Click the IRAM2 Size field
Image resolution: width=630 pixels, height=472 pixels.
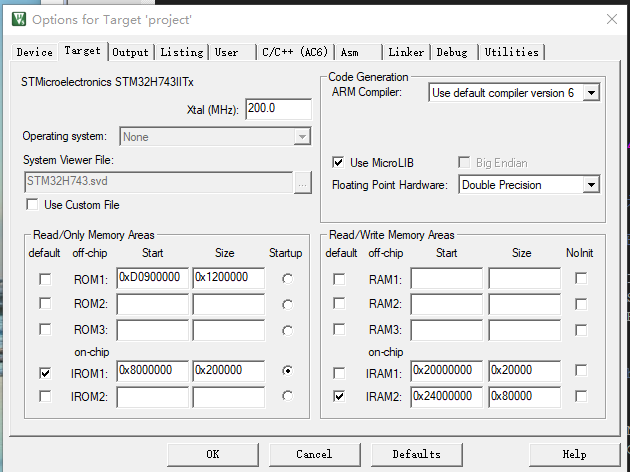[524, 397]
